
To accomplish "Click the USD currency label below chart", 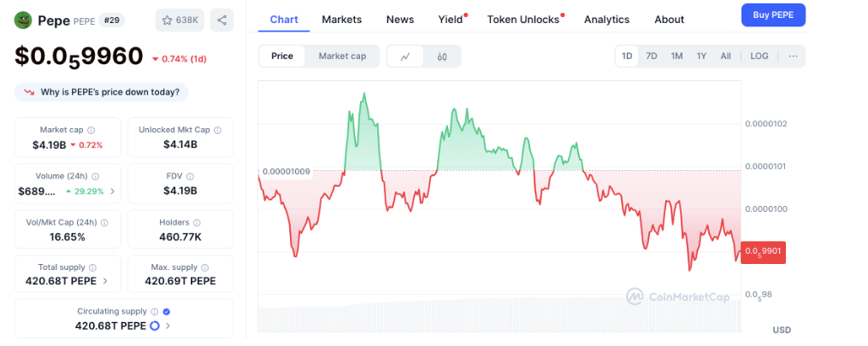I will (782, 330).
